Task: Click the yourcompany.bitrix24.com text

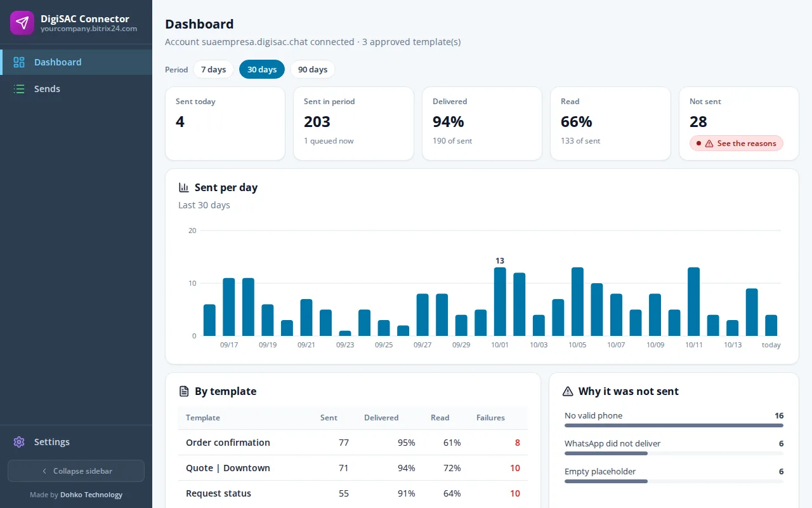Action: (89, 29)
